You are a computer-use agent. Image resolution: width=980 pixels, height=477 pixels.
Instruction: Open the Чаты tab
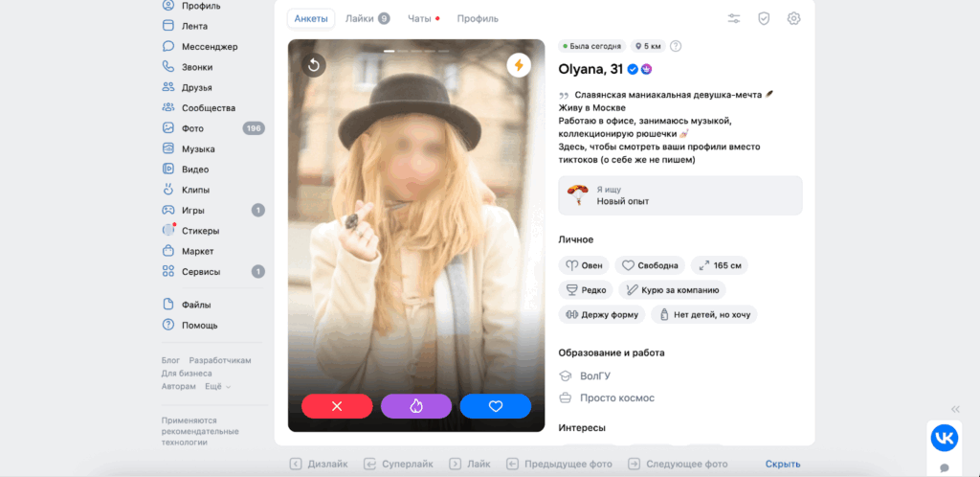pyautogui.click(x=422, y=18)
